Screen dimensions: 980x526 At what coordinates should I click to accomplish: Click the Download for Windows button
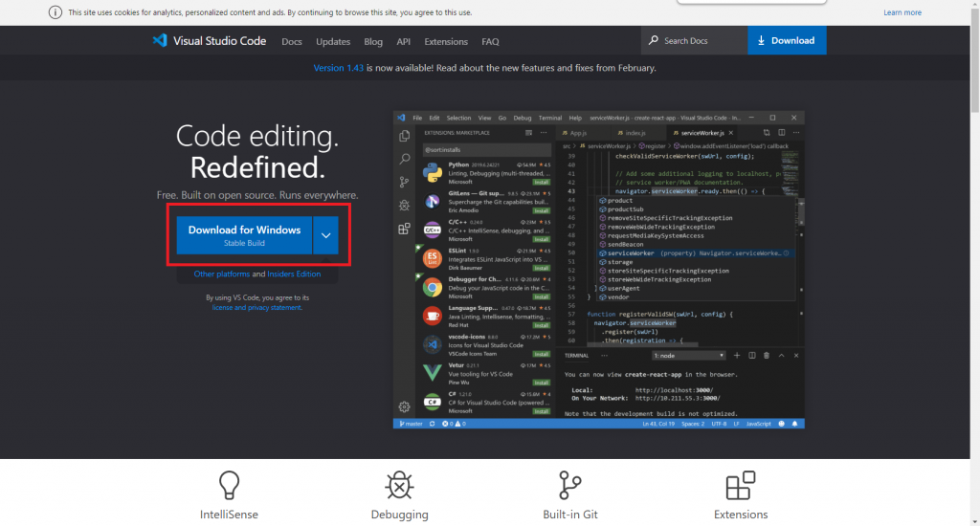[244, 235]
